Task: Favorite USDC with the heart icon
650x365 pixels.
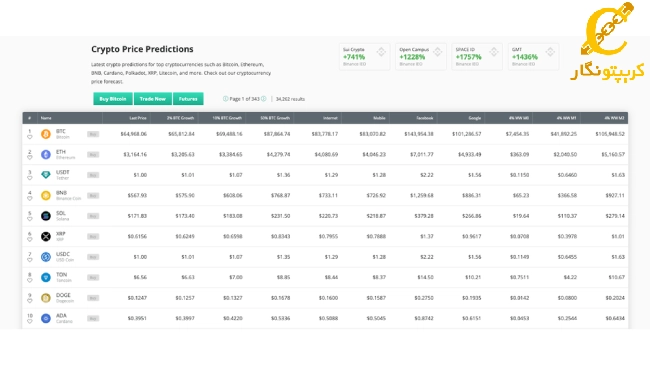Action: coord(29,260)
